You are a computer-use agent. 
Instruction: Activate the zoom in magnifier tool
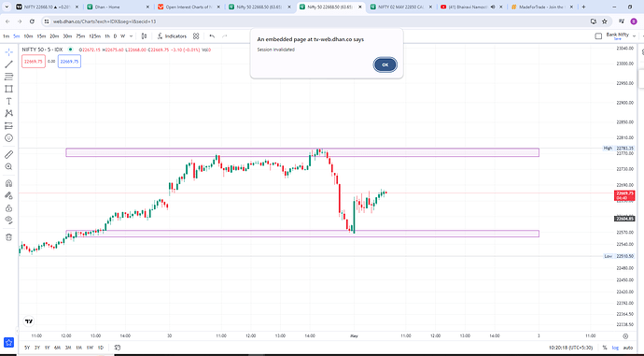(8, 166)
